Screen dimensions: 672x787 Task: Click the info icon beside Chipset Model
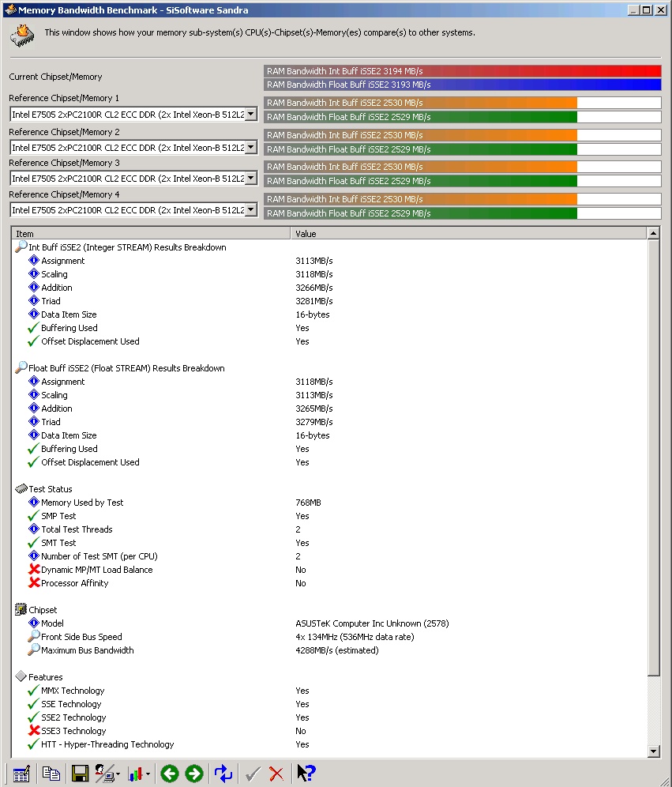[34, 623]
